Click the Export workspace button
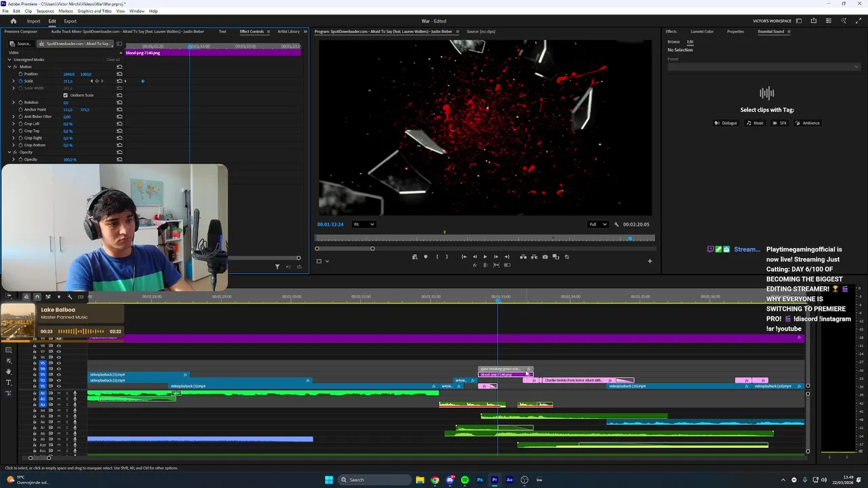 pyautogui.click(x=71, y=21)
